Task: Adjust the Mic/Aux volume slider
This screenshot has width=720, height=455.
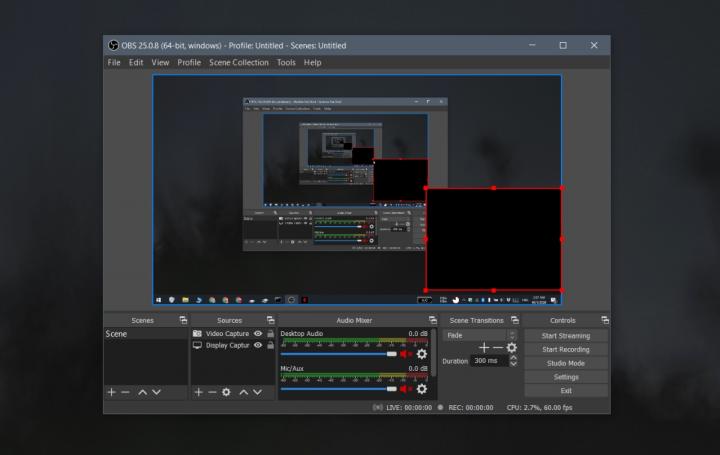Action: click(338, 389)
